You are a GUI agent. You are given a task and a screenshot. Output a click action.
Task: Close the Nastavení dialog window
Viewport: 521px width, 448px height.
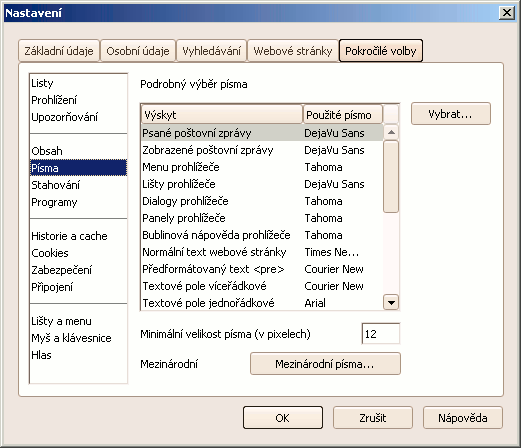pyautogui.click(x=507, y=13)
